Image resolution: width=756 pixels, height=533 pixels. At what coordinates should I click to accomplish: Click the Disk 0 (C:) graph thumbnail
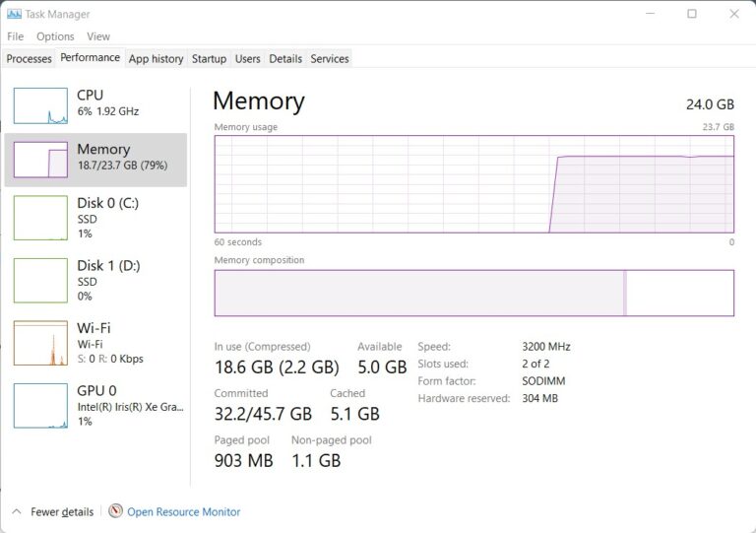pyautogui.click(x=40, y=218)
